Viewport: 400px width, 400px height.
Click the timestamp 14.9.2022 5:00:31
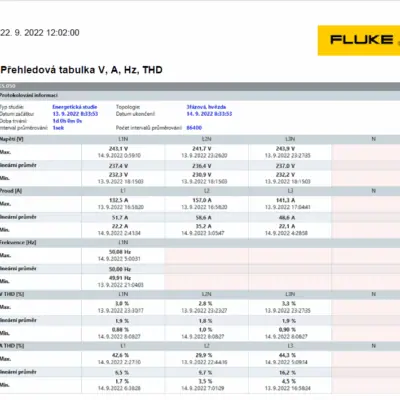tap(119, 259)
